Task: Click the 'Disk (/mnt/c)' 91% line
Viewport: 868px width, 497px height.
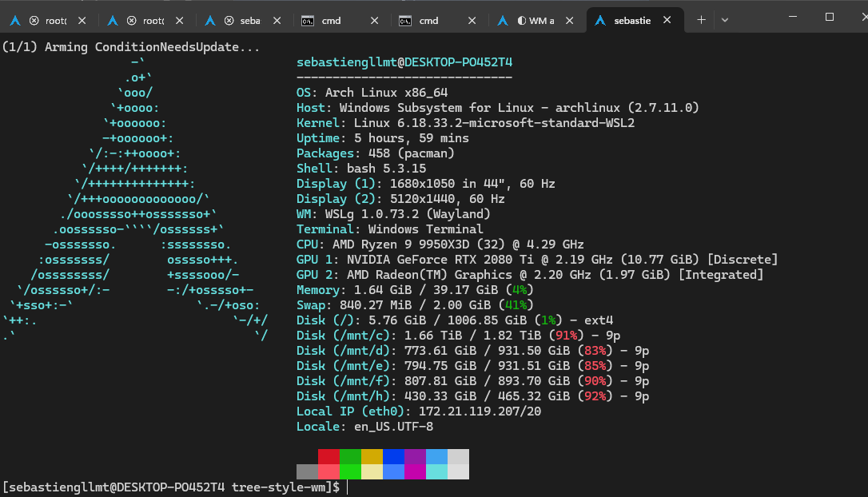Action: [458, 336]
